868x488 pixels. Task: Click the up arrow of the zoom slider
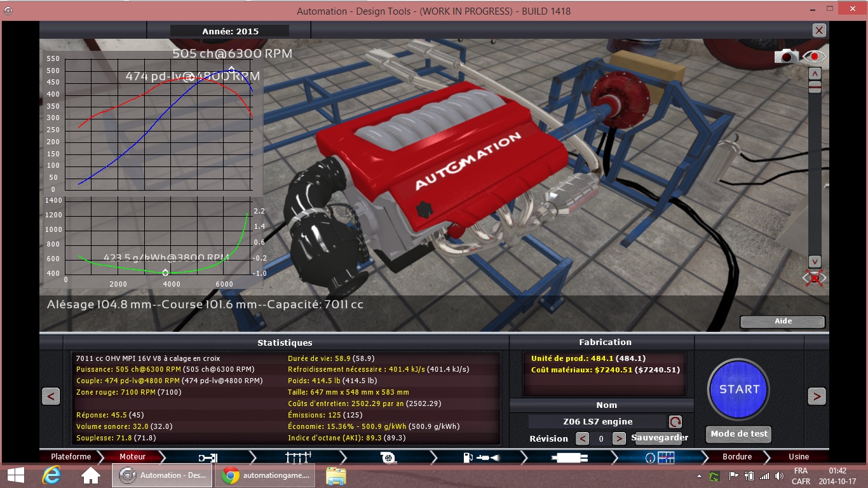click(815, 74)
